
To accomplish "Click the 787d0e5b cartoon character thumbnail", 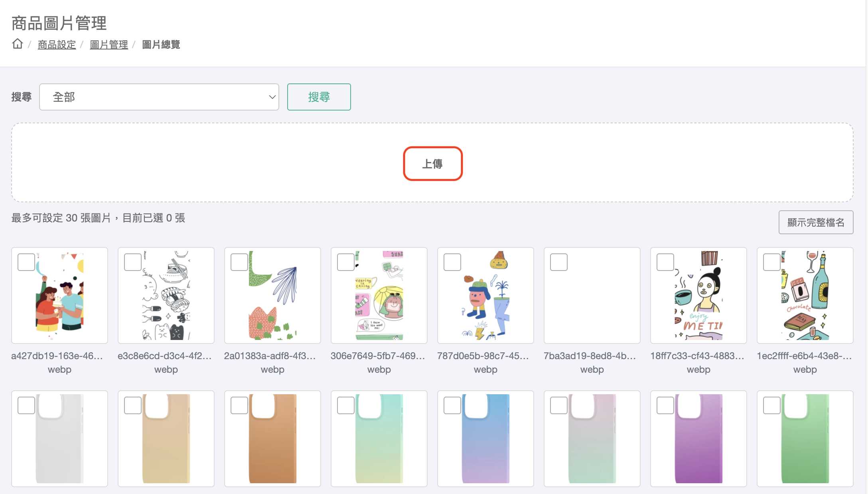I will click(x=485, y=296).
